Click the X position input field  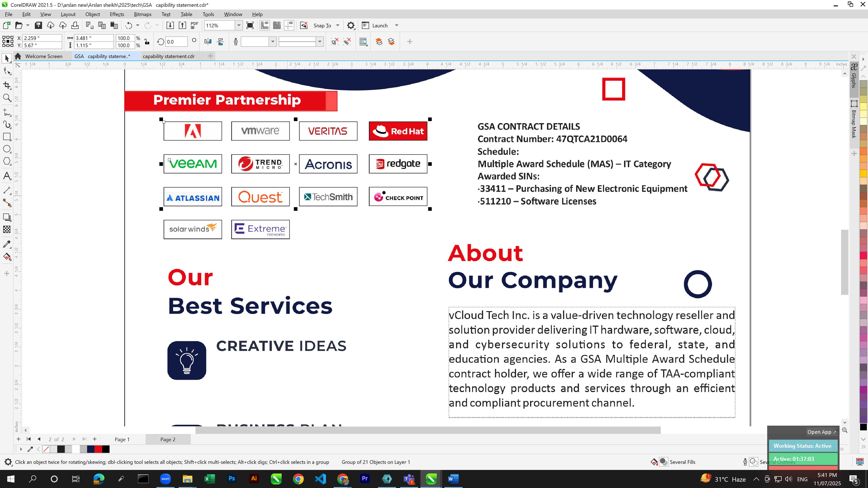pos(42,38)
